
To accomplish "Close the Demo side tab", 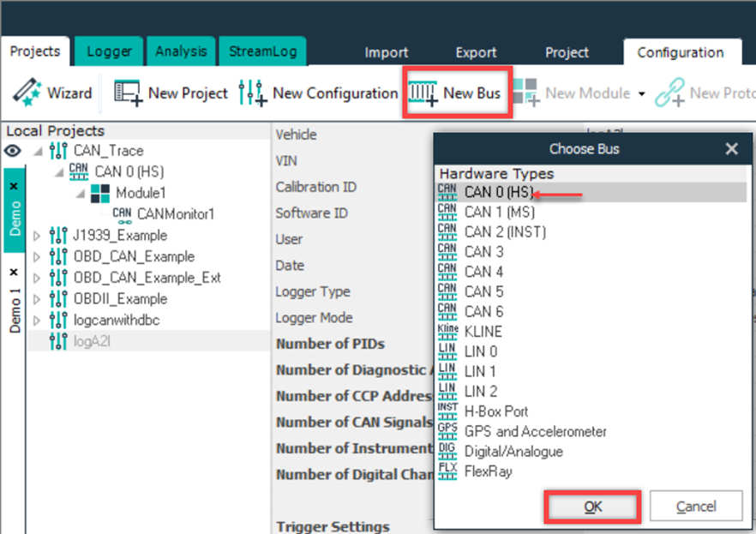I will click(14, 186).
